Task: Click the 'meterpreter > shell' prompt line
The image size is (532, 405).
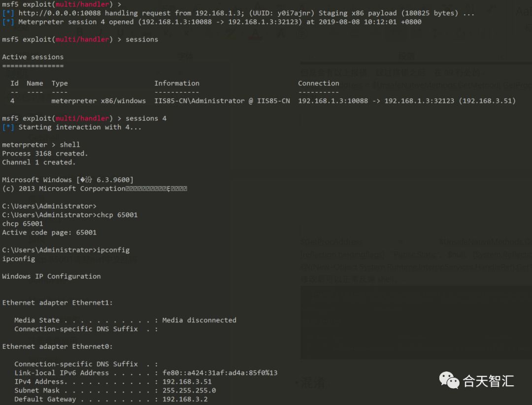Action: coord(41,145)
